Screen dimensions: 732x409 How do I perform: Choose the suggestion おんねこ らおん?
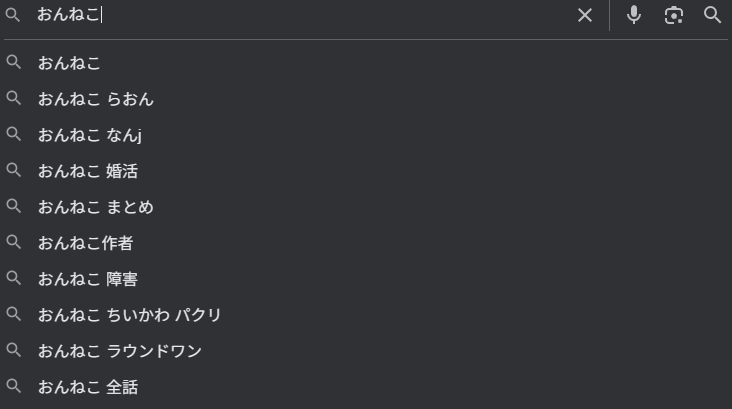click(x=96, y=99)
